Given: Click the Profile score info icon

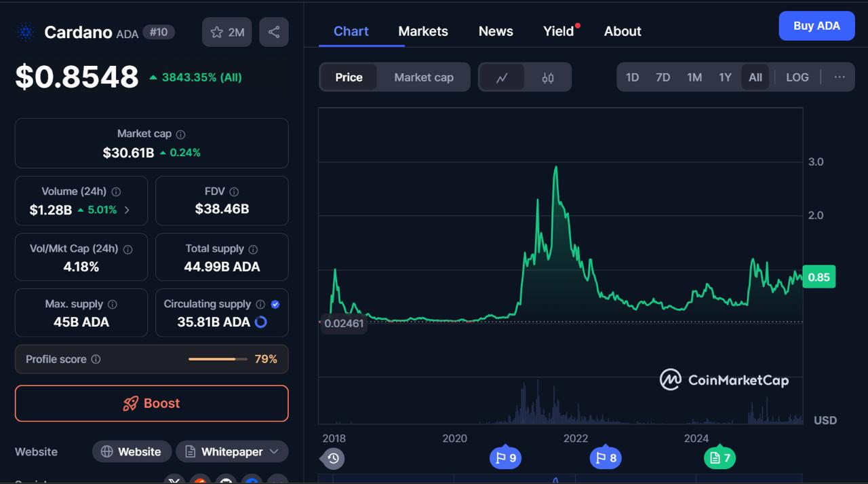Looking at the screenshot, I should coord(96,359).
